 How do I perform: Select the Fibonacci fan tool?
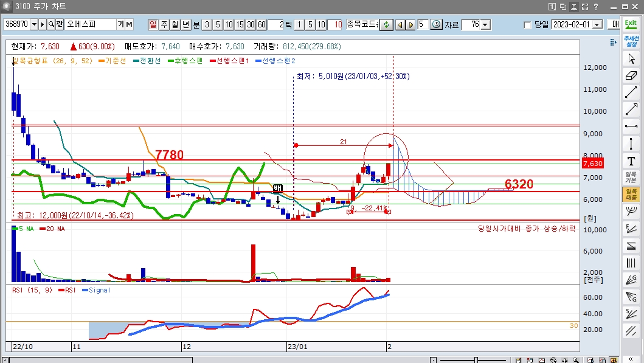coord(631,229)
